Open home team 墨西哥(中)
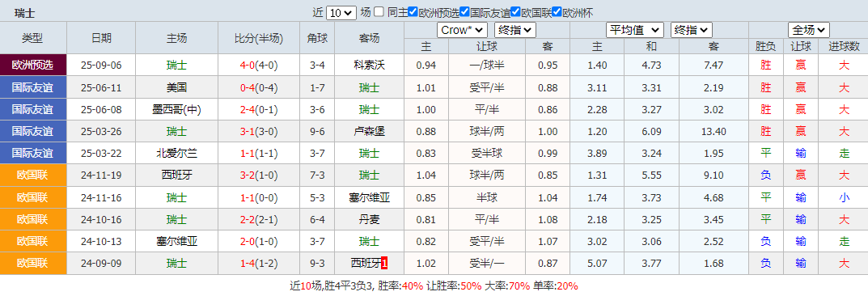The image size is (868, 296). click(x=176, y=109)
